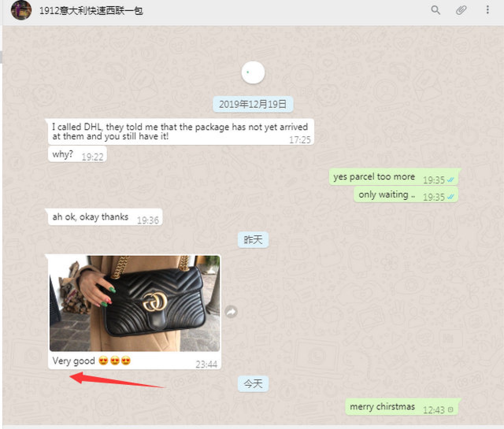The height and width of the screenshot is (429, 504).
Task: Open the black handbag photo
Action: (x=135, y=303)
